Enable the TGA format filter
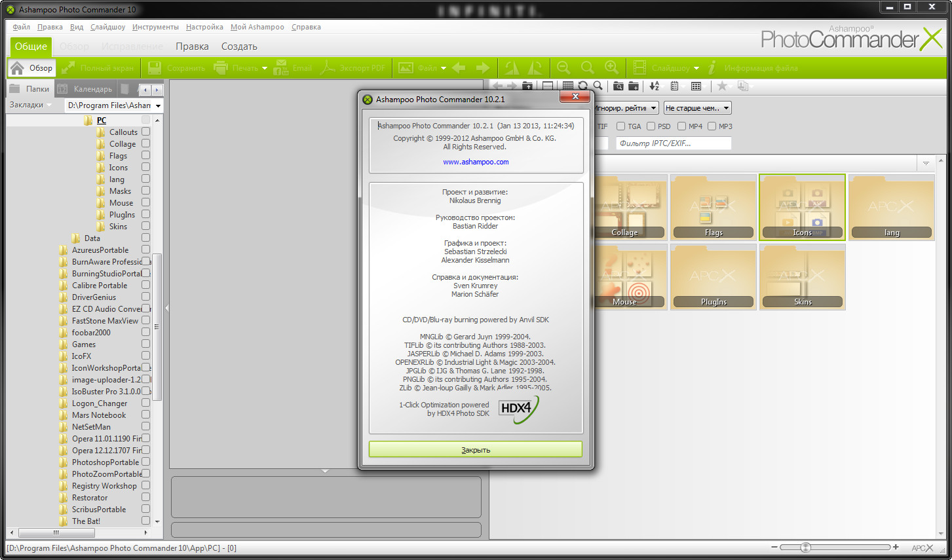This screenshot has height=560, width=952. click(620, 126)
